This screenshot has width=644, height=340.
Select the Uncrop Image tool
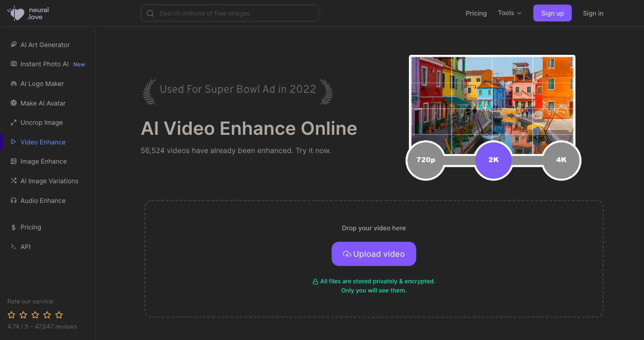42,122
